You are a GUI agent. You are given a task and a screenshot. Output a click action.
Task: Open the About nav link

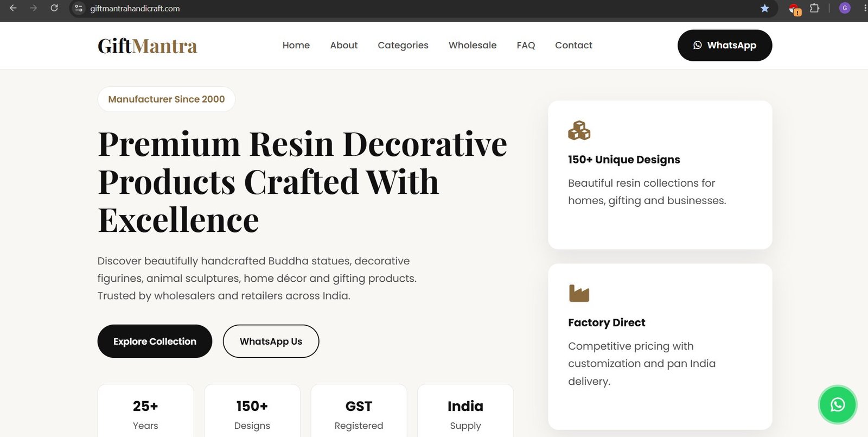click(x=344, y=45)
